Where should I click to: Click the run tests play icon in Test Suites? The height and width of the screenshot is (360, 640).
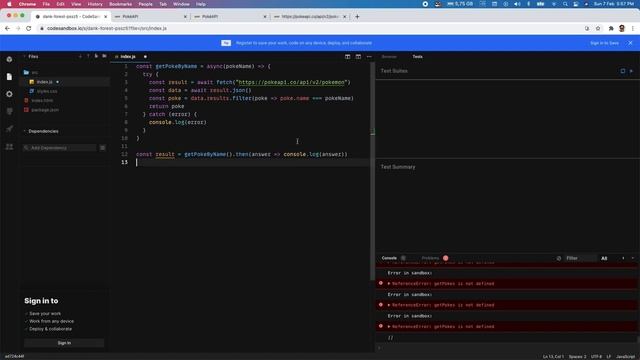[631, 71]
